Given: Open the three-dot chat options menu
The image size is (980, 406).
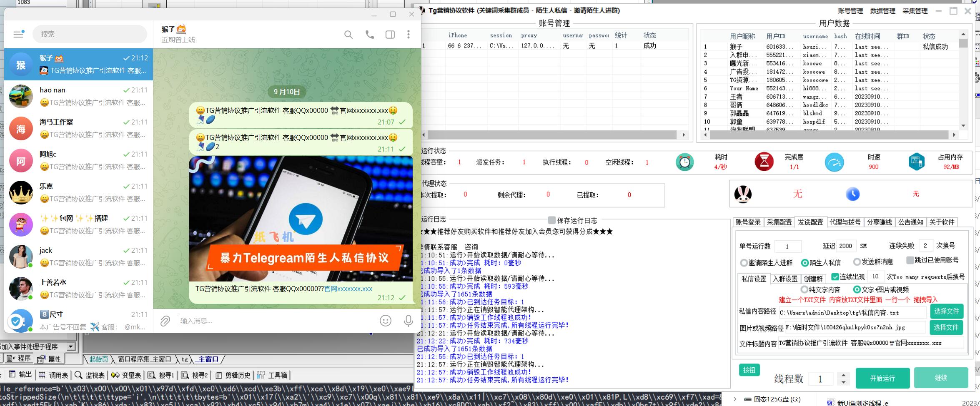Looking at the screenshot, I should [408, 35].
